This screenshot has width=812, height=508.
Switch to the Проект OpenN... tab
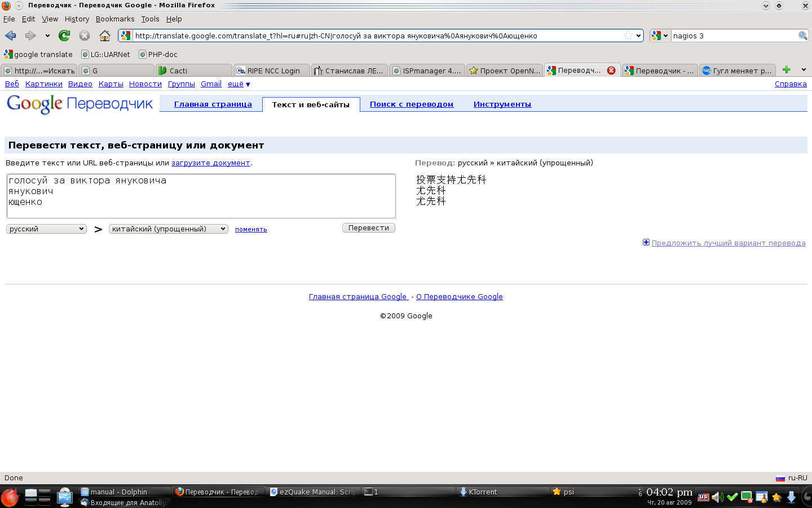(x=505, y=71)
